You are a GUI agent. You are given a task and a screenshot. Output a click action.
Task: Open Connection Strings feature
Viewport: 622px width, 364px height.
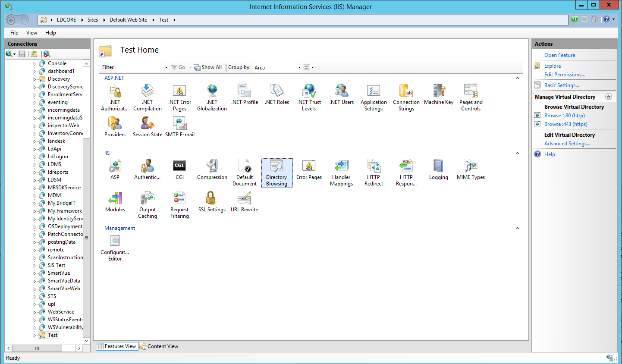point(406,97)
